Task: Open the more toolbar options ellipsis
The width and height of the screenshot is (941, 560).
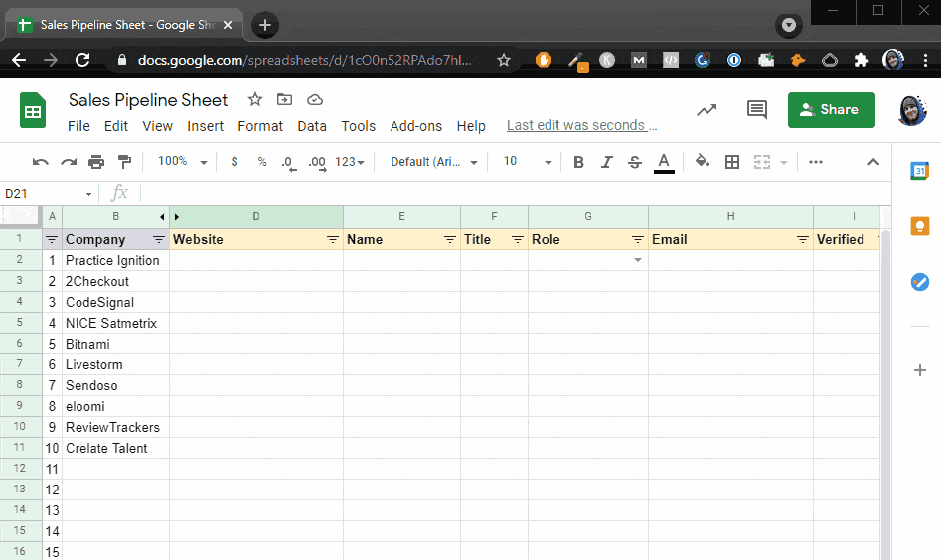Action: 816,162
